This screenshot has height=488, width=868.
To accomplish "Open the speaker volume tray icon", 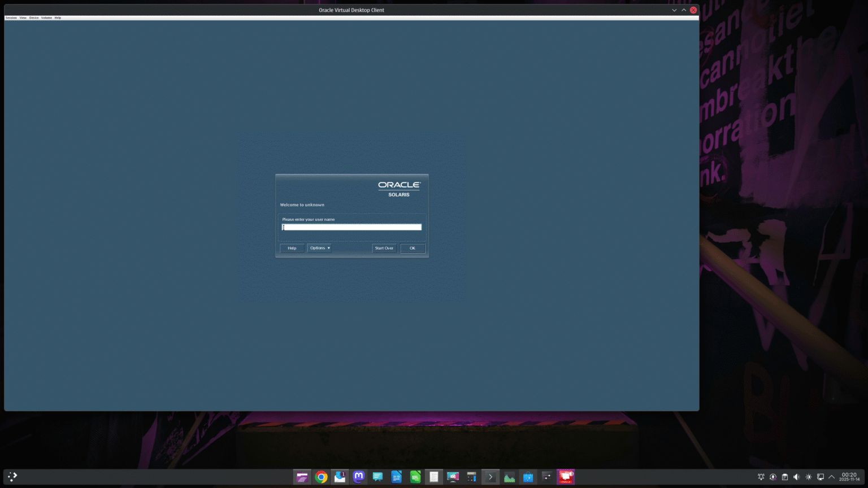I will (797, 477).
